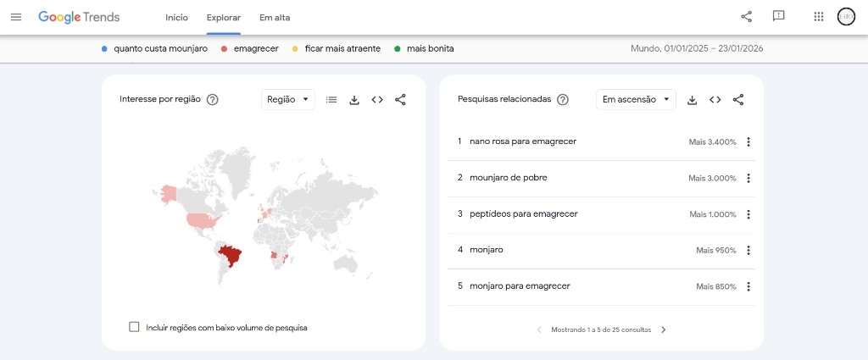Open the Região dropdown
Viewport: 868px width, 360px height.
click(x=287, y=100)
